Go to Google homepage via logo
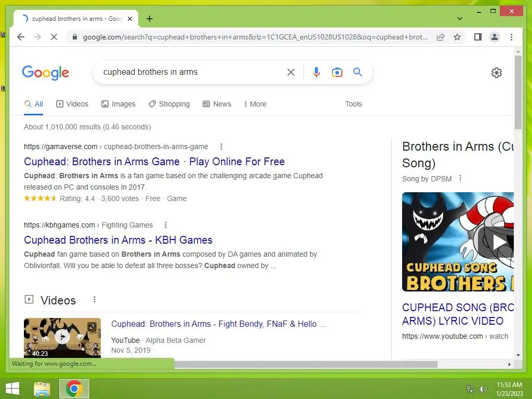 pos(46,73)
